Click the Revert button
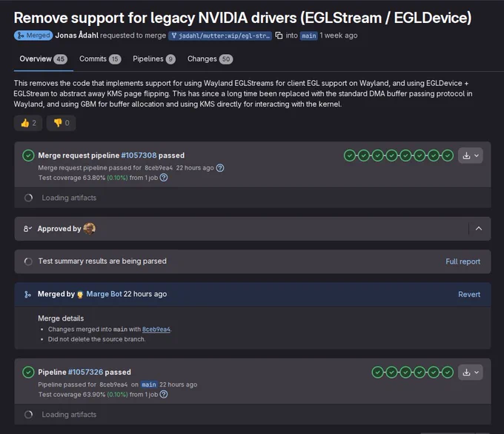Viewport: 504px width, 434px height. tap(469, 295)
